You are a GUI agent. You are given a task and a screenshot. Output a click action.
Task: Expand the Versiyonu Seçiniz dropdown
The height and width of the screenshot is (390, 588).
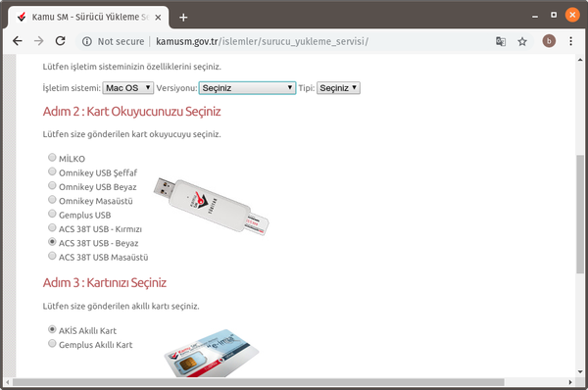pyautogui.click(x=247, y=88)
